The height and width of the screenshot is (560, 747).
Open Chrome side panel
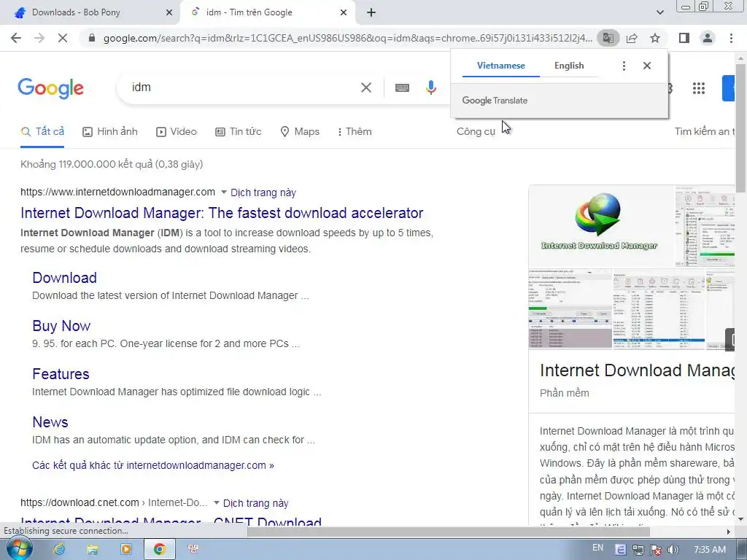[684, 38]
